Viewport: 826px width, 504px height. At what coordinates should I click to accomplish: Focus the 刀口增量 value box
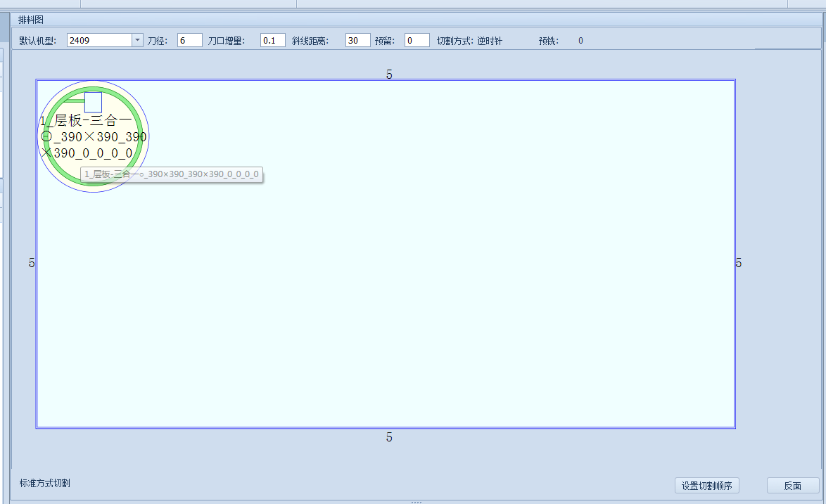(272, 41)
